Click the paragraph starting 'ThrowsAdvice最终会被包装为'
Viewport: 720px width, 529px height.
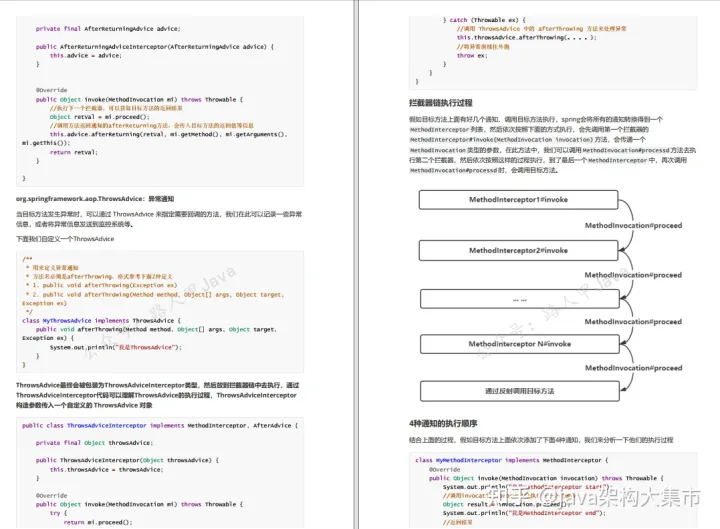157,395
